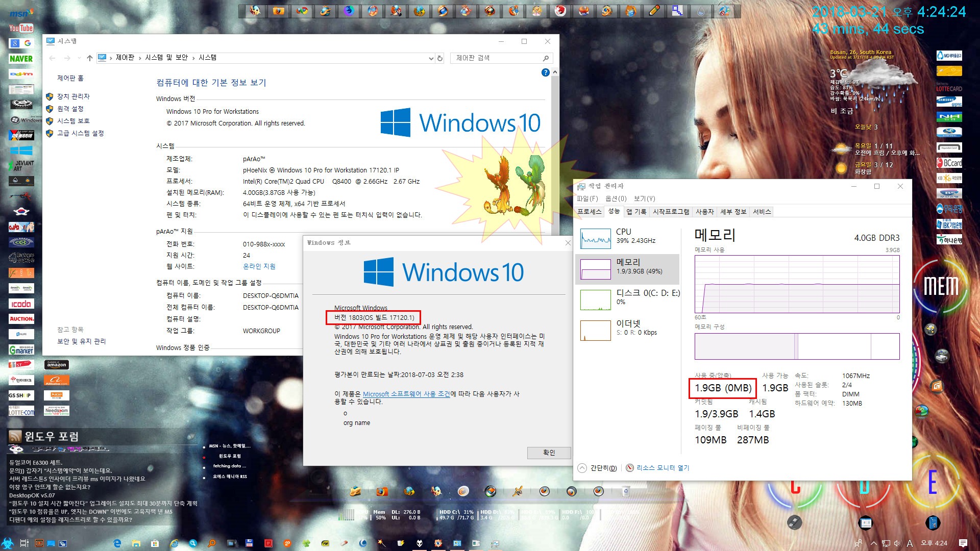Switch to the 시작프로그램 tab

tap(671, 212)
